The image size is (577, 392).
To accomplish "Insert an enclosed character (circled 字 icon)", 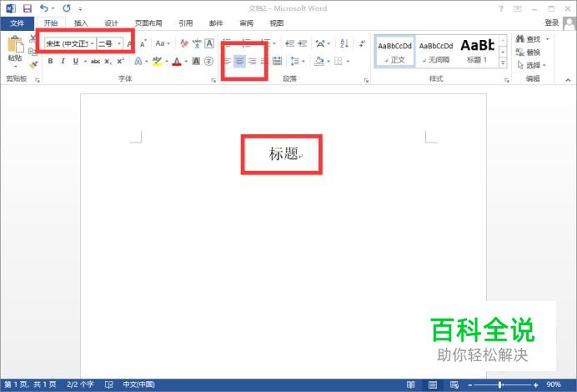I will (208, 61).
